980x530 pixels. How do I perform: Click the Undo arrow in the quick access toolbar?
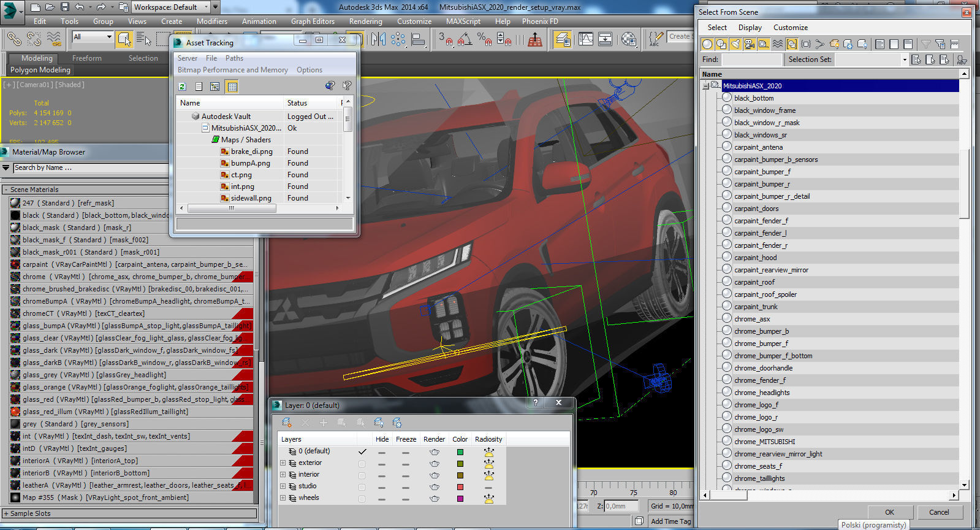80,7
